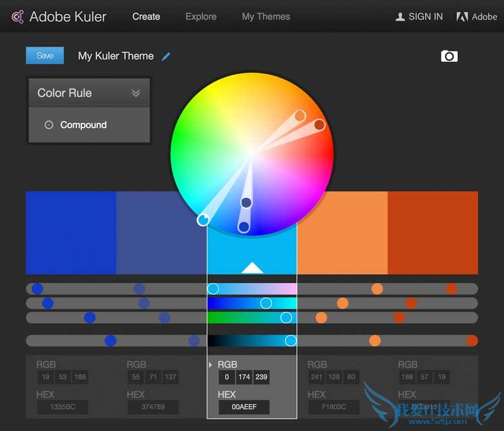Click royal blue knob on top slider row

coord(37,289)
